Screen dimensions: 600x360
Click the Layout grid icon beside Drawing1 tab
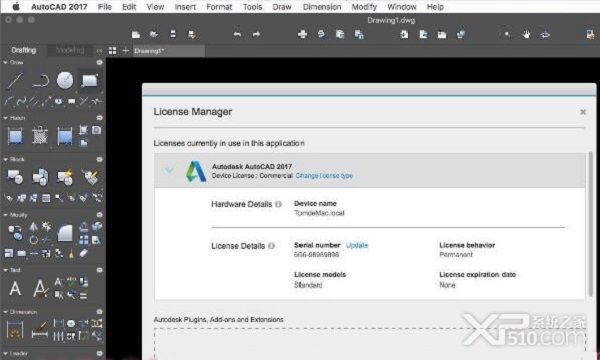click(x=112, y=50)
